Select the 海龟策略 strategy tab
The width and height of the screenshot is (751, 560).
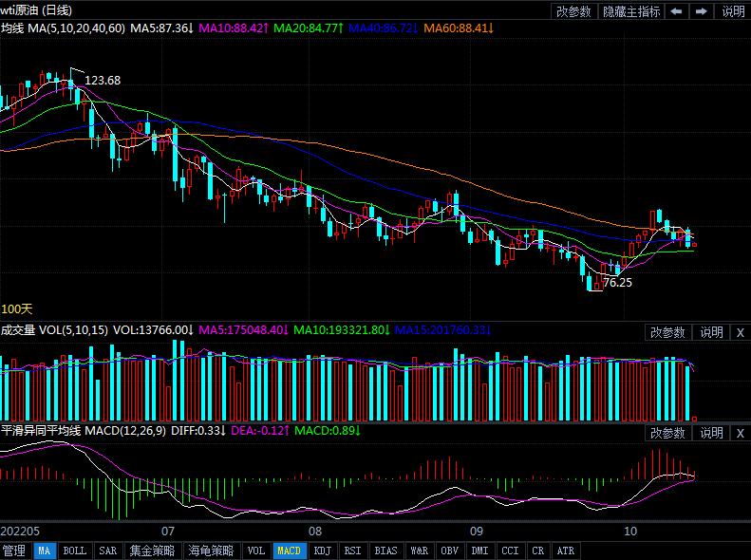pyautogui.click(x=210, y=551)
